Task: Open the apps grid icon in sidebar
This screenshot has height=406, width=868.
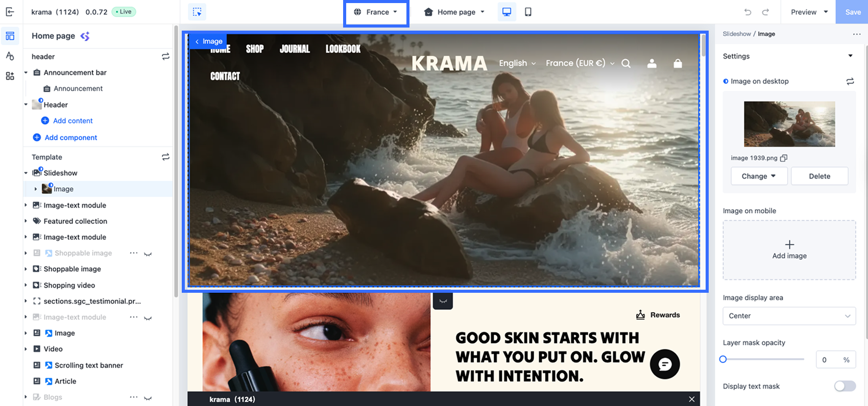Action: (x=10, y=76)
